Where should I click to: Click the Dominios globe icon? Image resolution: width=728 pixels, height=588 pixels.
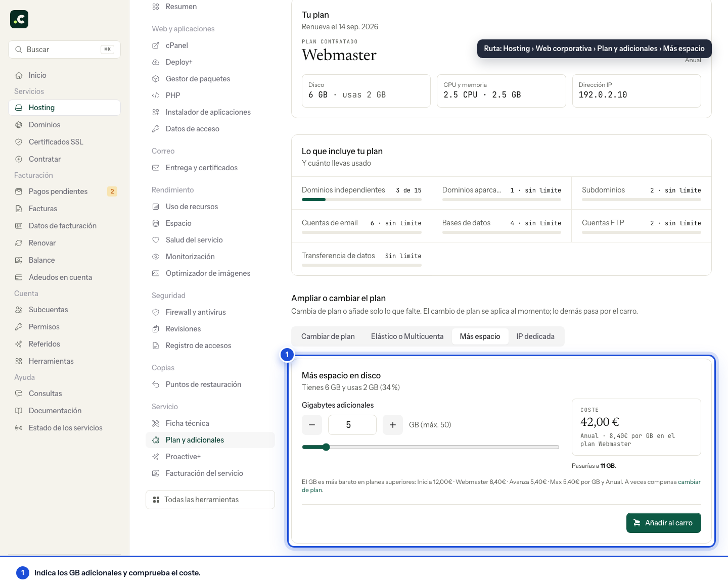[19, 125]
